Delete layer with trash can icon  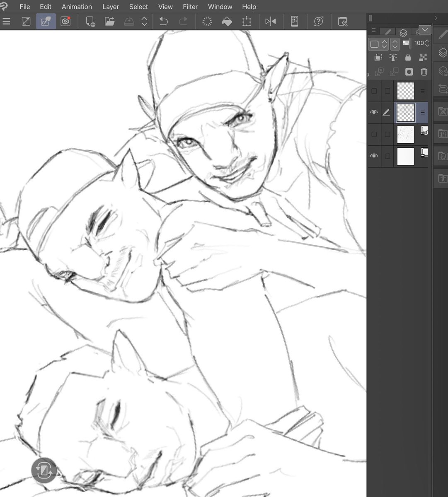tap(424, 72)
